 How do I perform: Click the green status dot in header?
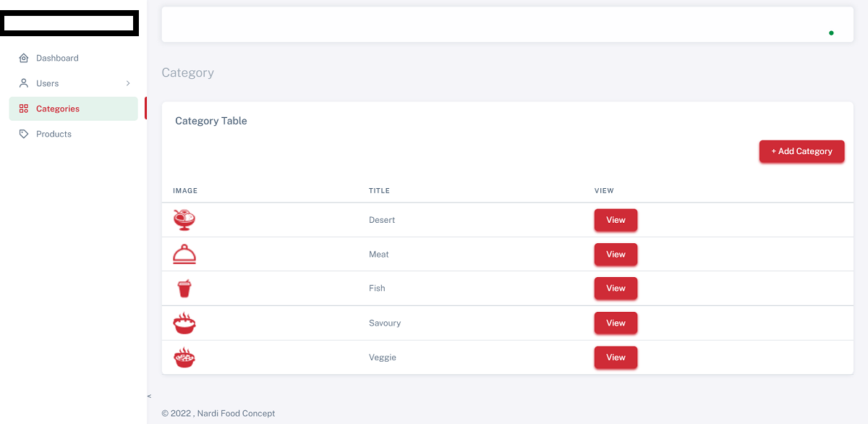point(831,33)
